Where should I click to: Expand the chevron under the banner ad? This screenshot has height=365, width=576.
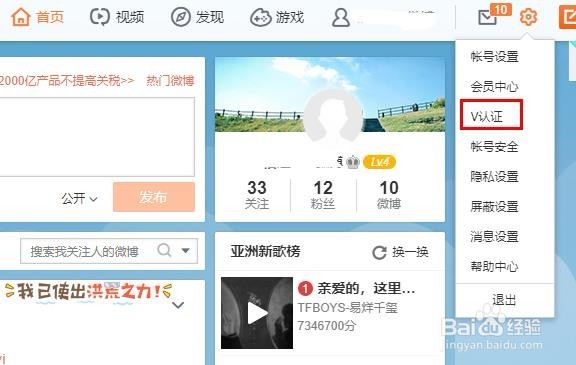coord(178,305)
